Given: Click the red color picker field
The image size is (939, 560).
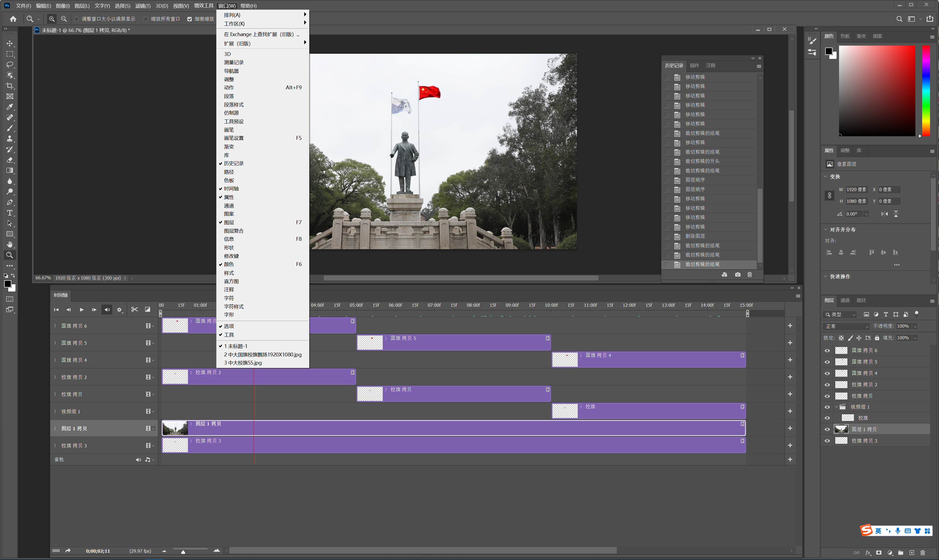Looking at the screenshot, I should 877,91.
